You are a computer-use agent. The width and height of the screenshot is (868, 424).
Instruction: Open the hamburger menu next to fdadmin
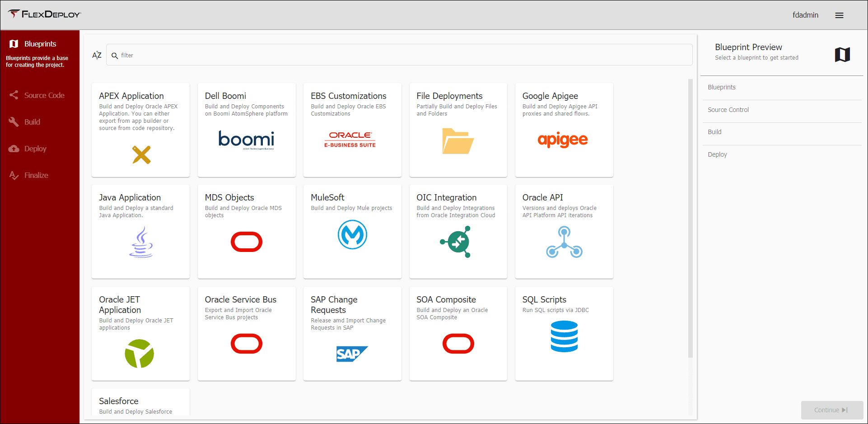click(x=839, y=15)
